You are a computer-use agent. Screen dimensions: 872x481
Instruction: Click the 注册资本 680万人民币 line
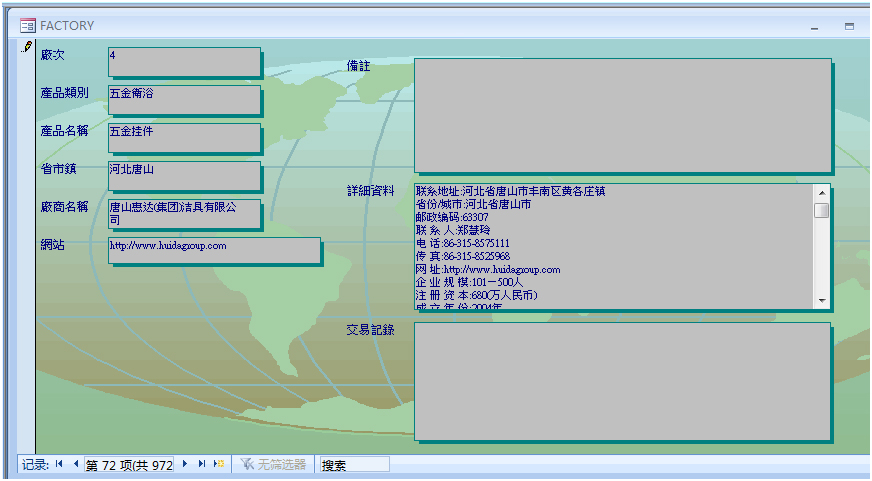pos(477,295)
